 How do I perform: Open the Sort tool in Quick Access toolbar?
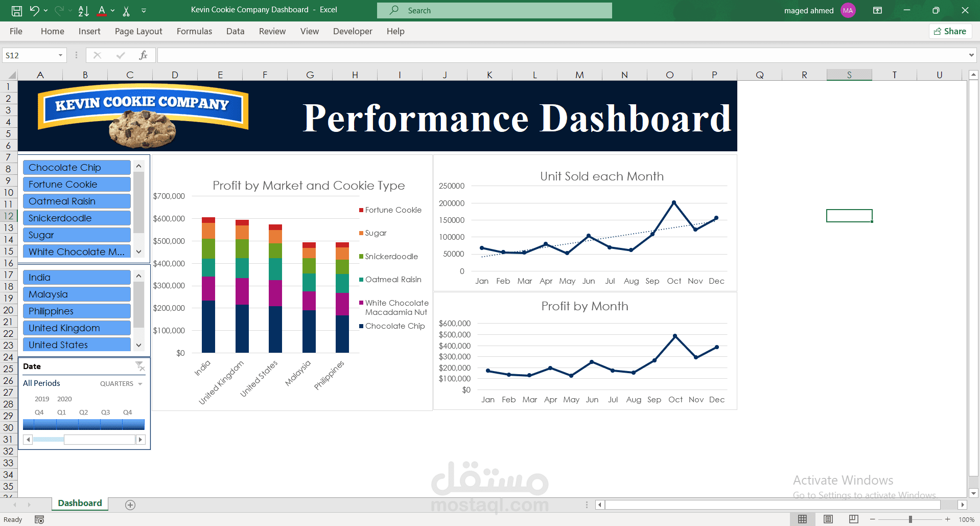(x=83, y=10)
